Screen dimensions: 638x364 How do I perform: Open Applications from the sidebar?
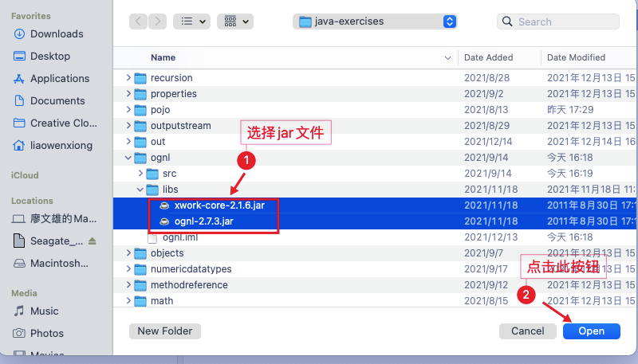click(x=52, y=78)
